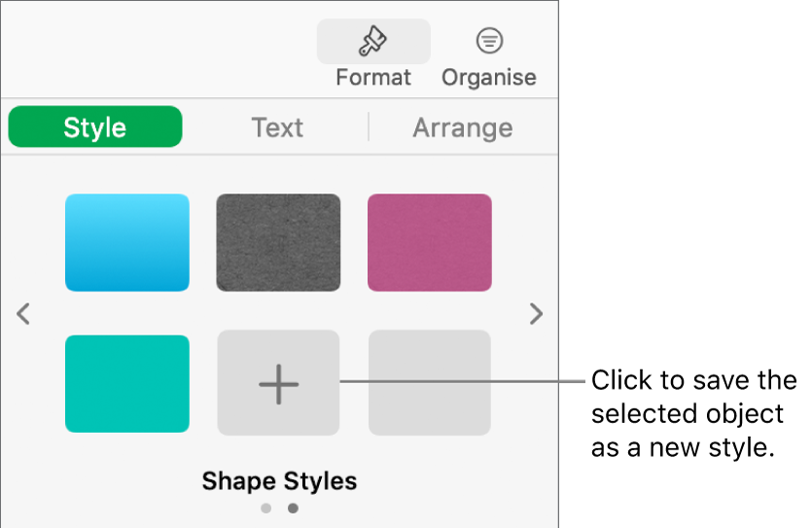Choose the magenta shape style
The height and width of the screenshot is (528, 812).
(429, 242)
